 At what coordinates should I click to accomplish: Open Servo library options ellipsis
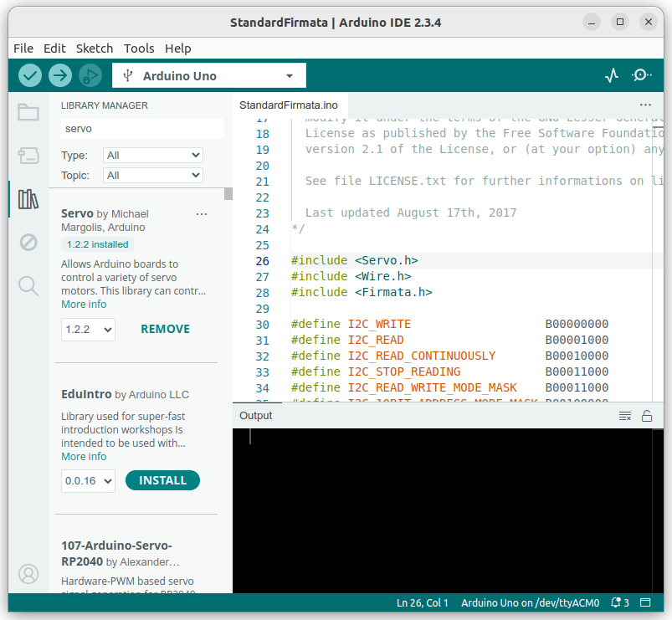(202, 214)
